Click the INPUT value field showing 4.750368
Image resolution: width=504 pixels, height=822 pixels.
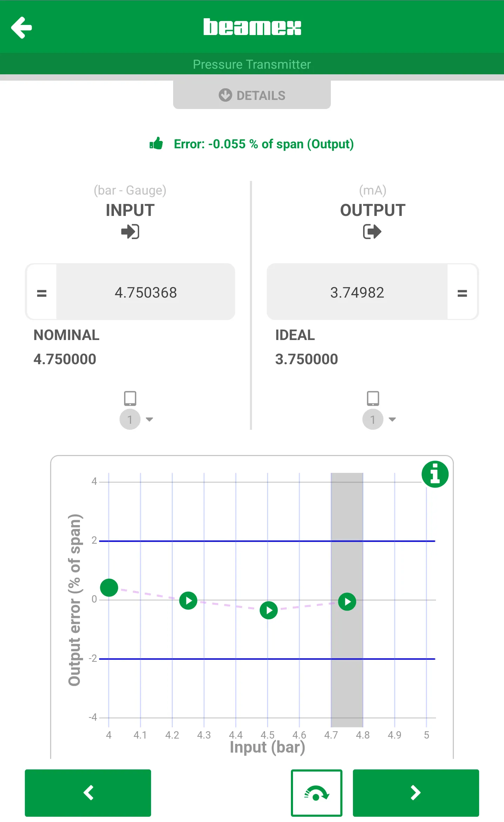145,292
